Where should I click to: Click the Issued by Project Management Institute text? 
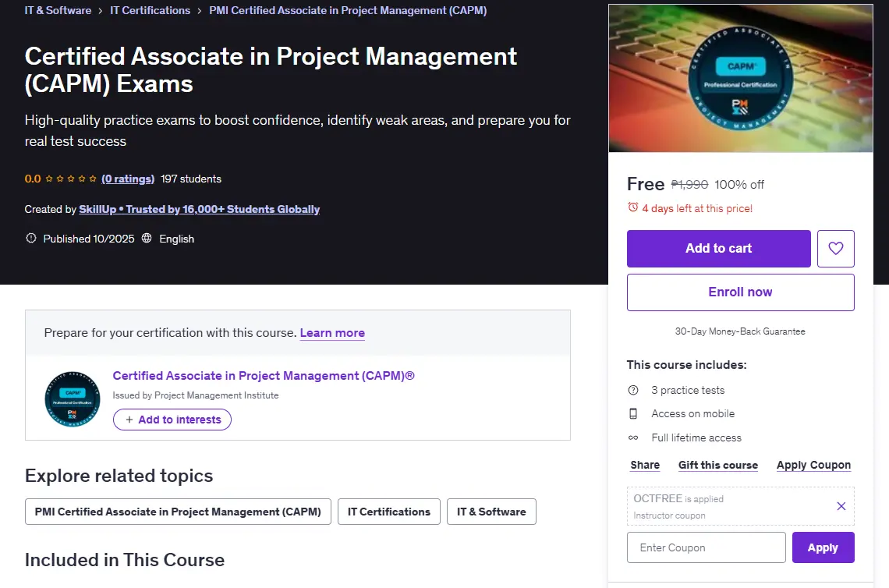point(196,395)
